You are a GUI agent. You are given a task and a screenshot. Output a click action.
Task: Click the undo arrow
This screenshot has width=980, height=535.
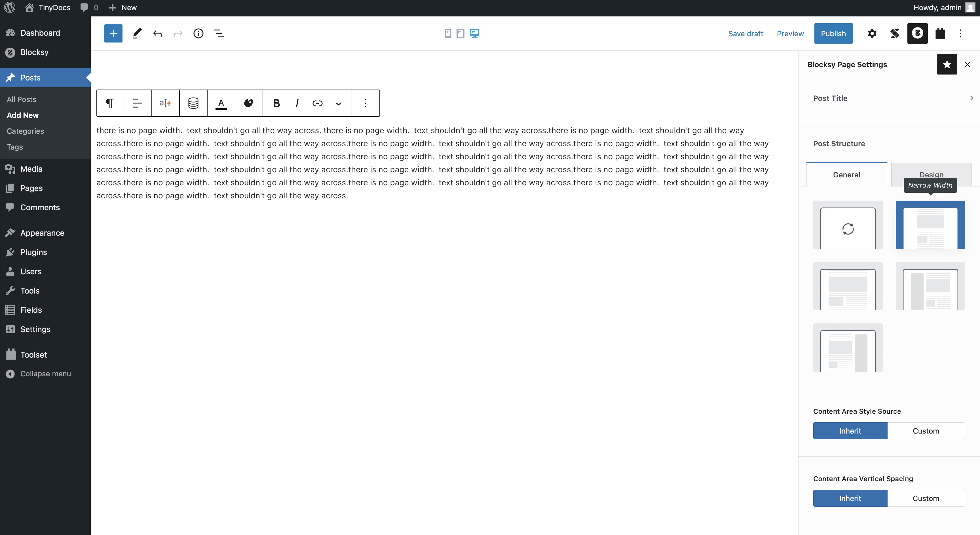157,33
